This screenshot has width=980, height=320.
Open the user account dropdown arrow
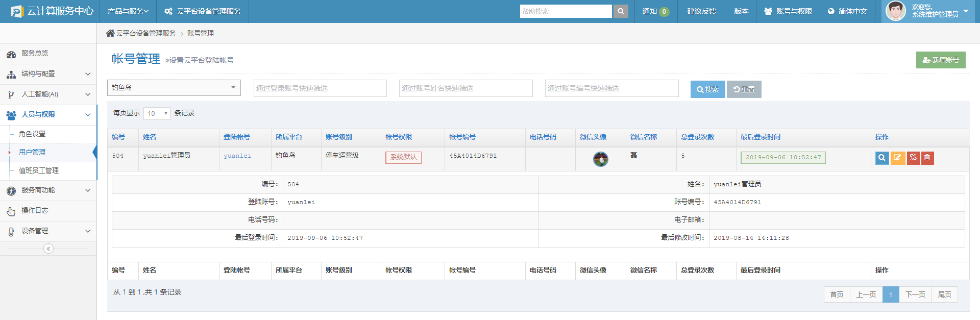(x=966, y=11)
